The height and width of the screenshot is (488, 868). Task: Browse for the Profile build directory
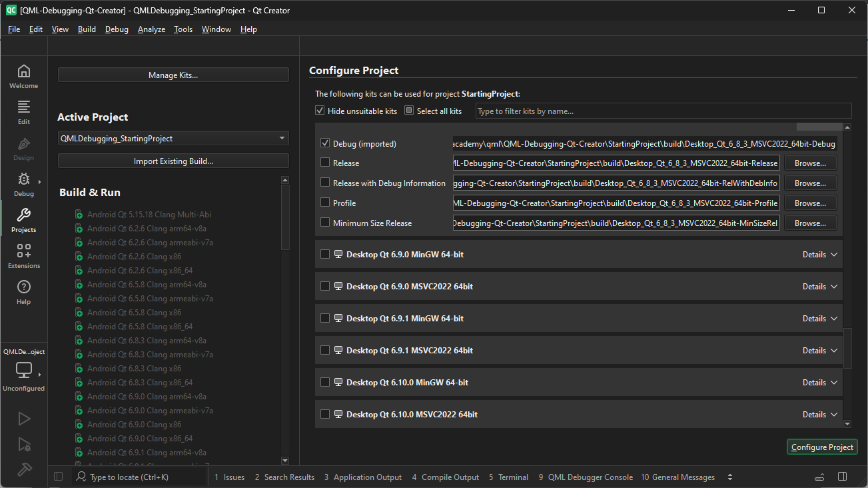tap(810, 203)
